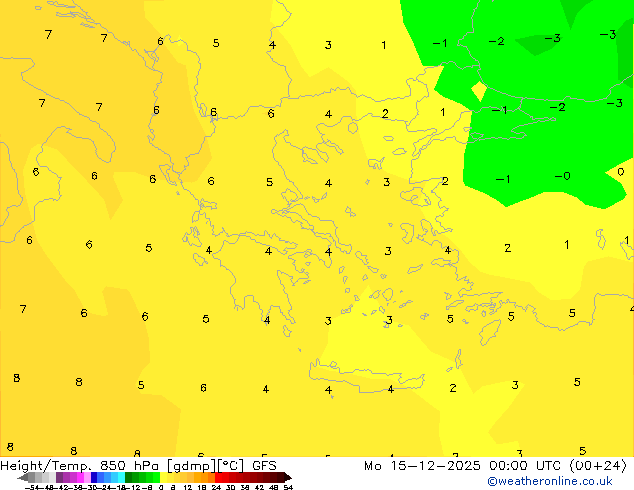Image resolution: width=634 pixels, height=490 pixels.
Task: Click the dark right arrow of the color legend
Action: click(288, 477)
